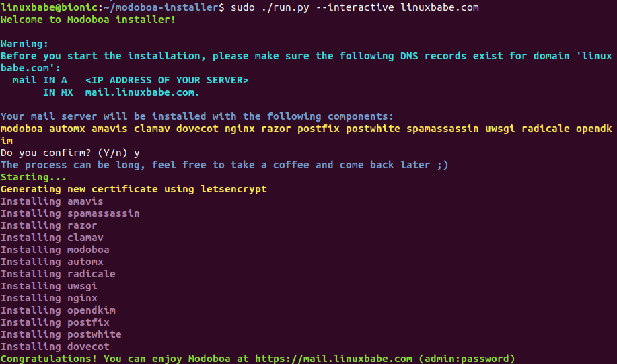Click "Generating new certificate using letsencrypt" line
The height and width of the screenshot is (364, 617).
134,189
